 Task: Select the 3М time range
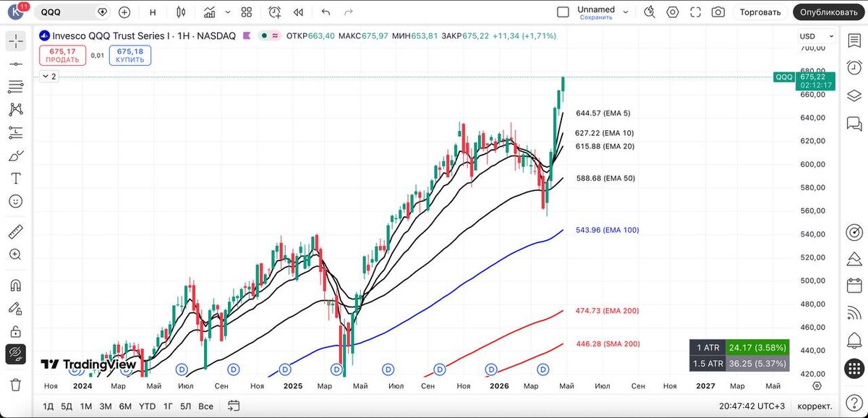point(106,406)
